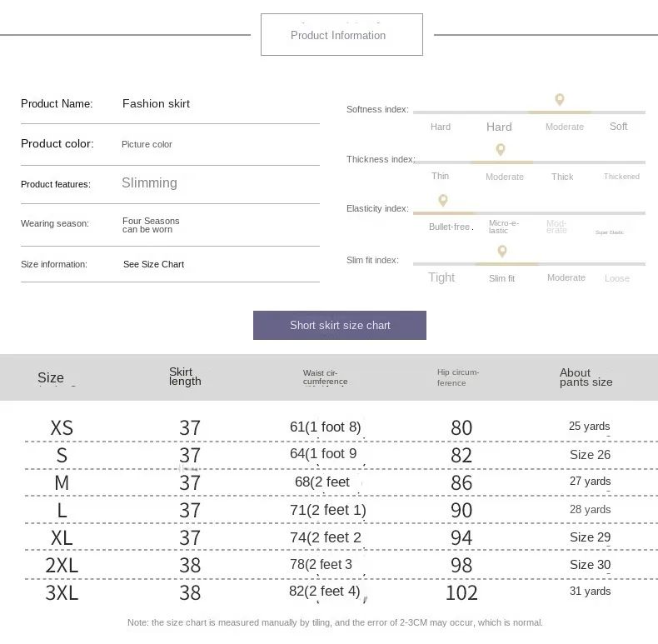Click hip value 102 in 3XL row
The height and width of the screenshot is (644, 658).
461,592
